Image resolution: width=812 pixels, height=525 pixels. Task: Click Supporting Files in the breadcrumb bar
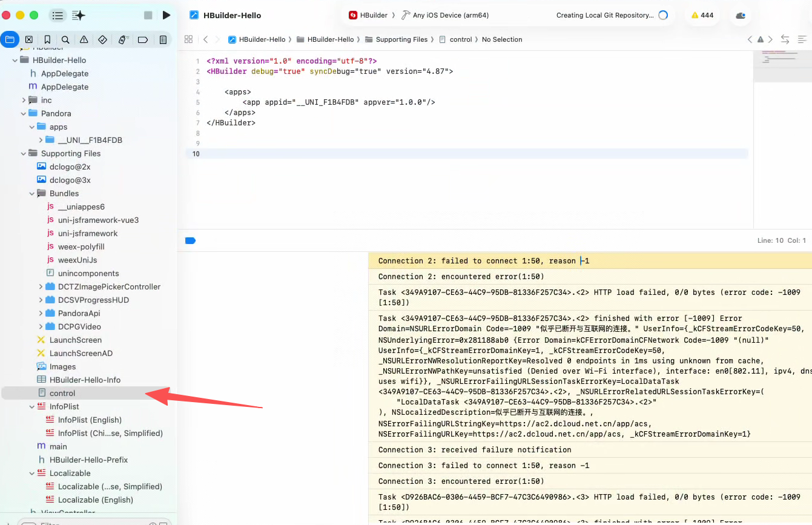tap(401, 39)
